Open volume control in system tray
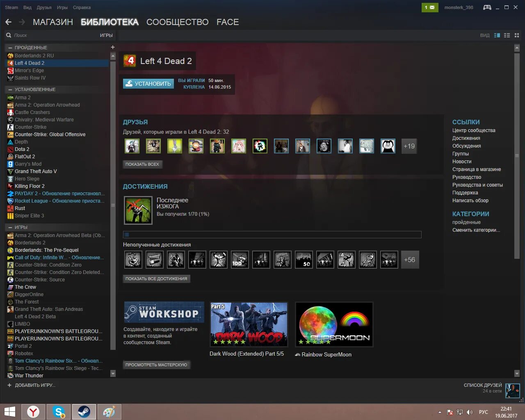The height and width of the screenshot is (420, 525). [470, 412]
